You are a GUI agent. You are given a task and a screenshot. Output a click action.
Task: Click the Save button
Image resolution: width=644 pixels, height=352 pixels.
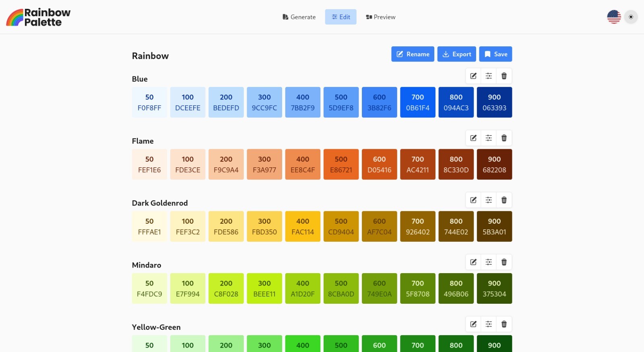(x=495, y=54)
